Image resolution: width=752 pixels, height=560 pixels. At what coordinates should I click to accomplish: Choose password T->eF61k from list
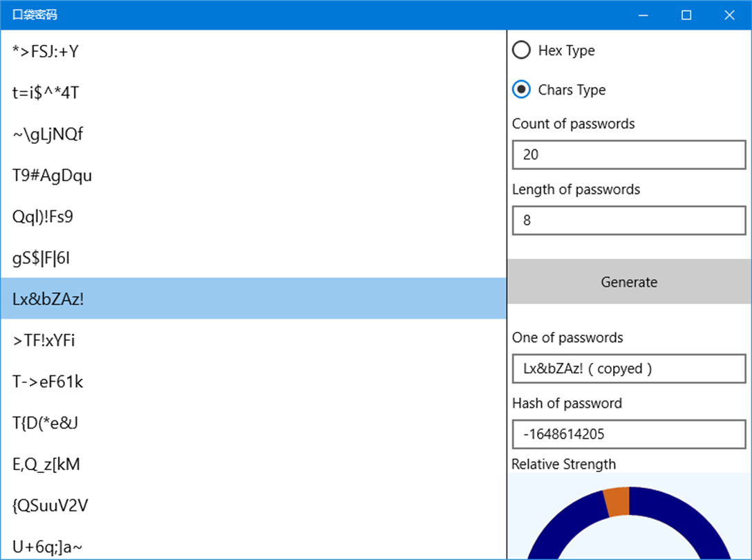pyautogui.click(x=253, y=382)
